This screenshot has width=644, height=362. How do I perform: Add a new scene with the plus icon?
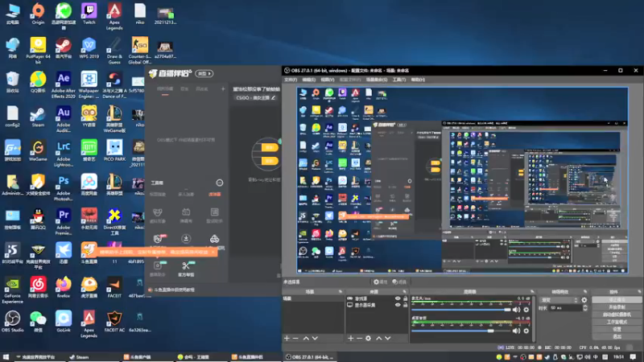point(287,338)
